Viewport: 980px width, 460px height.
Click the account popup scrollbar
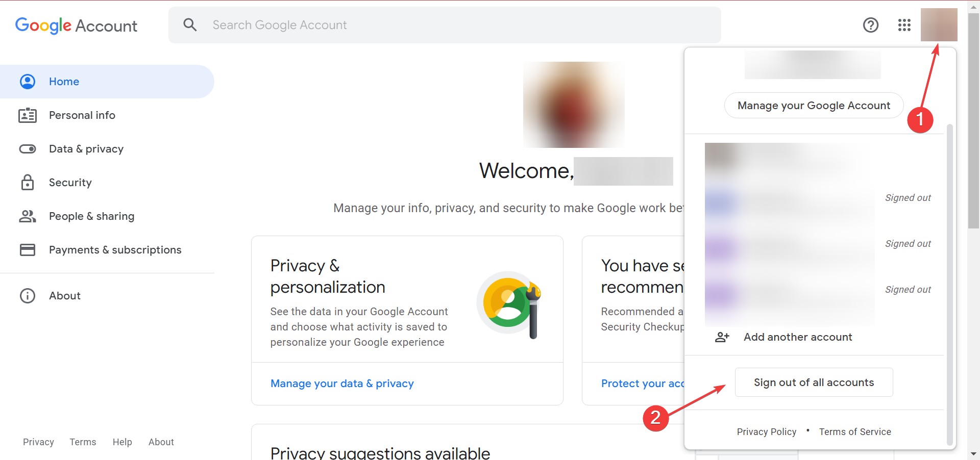tap(950, 285)
